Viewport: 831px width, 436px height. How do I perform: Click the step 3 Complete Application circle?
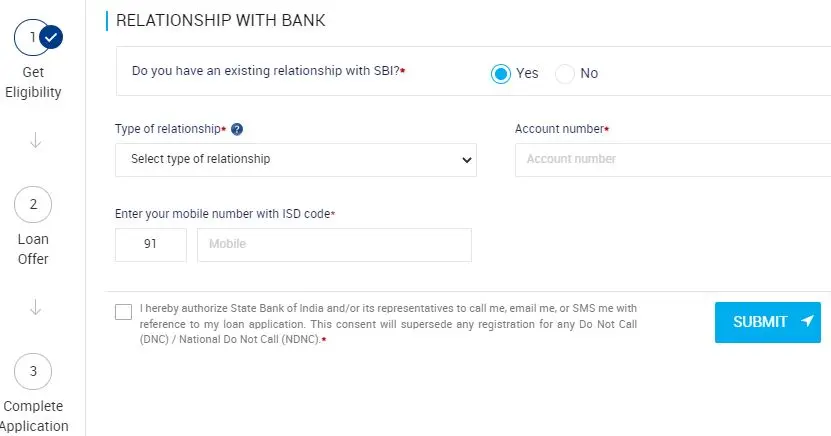[33, 371]
